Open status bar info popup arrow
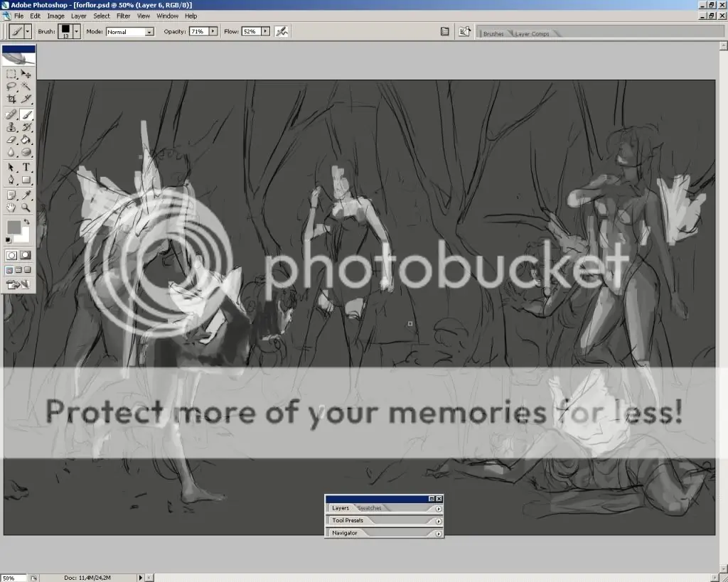Image resolution: width=728 pixels, height=582 pixels. tap(140, 578)
